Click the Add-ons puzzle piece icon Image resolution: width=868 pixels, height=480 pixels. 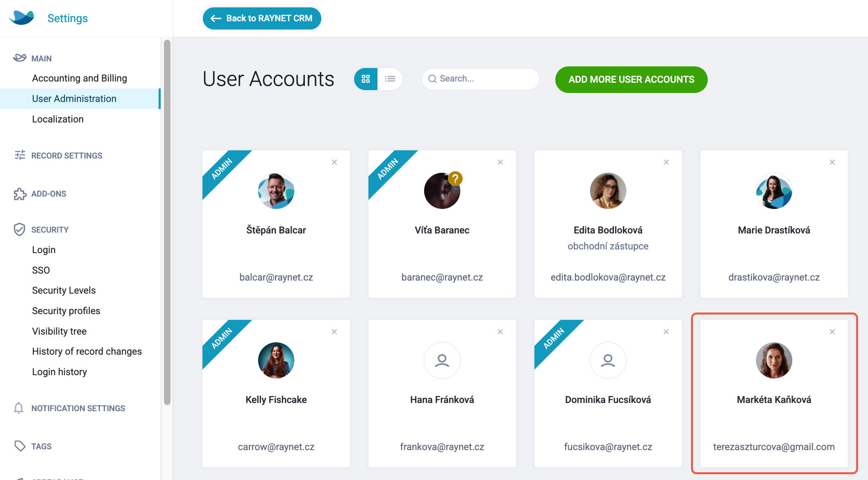tap(20, 194)
